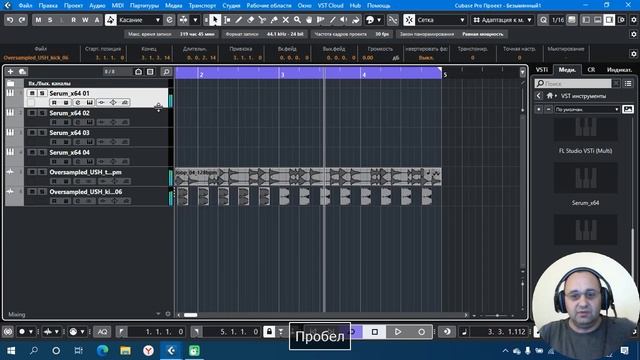Select the Zoom magnifier tool
Viewport: 640px width, 360px height.
(x=297, y=20)
